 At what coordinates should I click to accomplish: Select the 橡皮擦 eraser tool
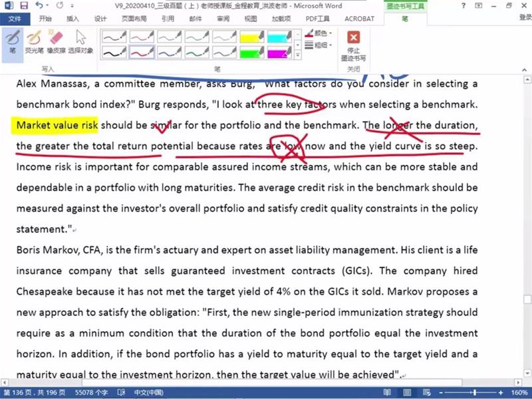(57, 42)
